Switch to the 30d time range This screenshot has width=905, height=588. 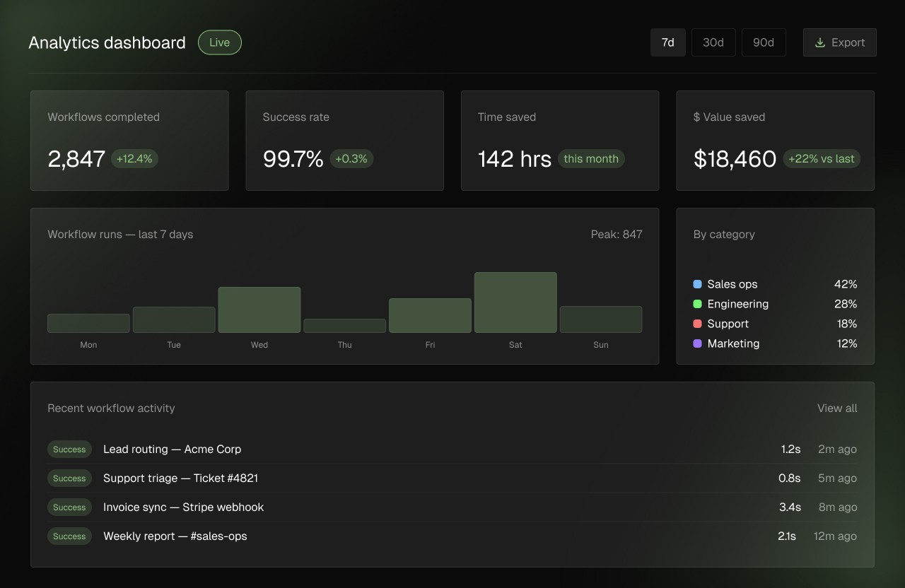coord(713,42)
